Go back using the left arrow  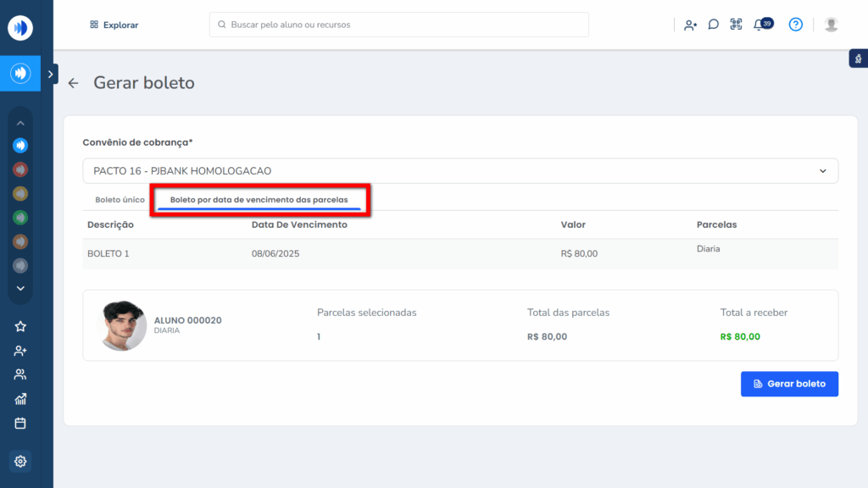pyautogui.click(x=74, y=83)
